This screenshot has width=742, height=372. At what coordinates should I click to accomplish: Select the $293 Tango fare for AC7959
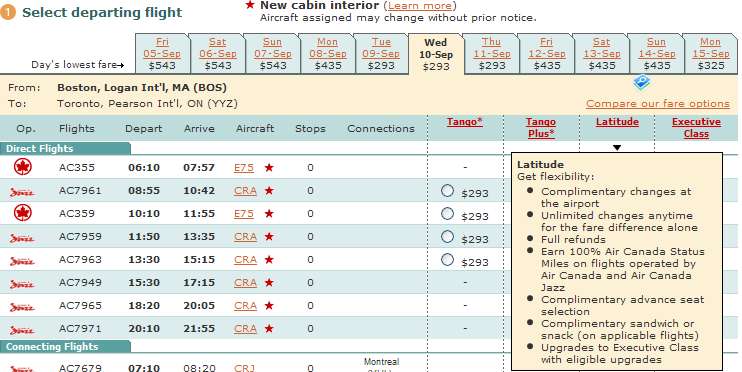(447, 237)
